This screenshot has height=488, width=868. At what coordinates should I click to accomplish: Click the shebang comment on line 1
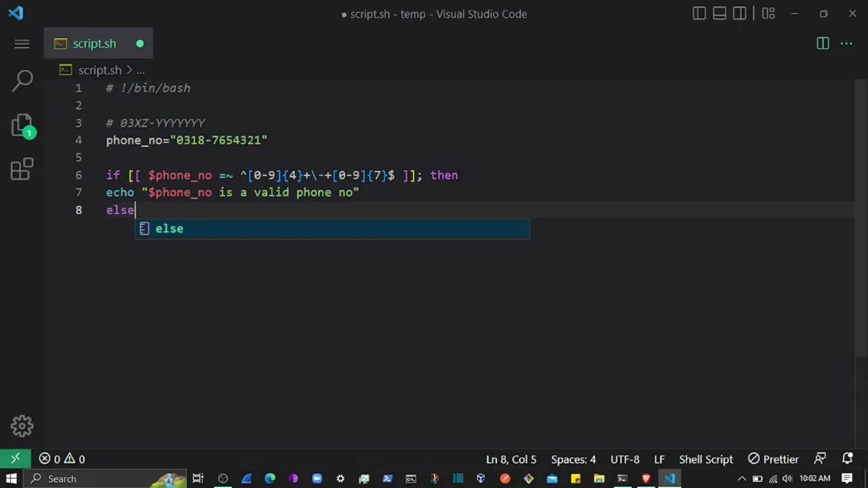[148, 88]
